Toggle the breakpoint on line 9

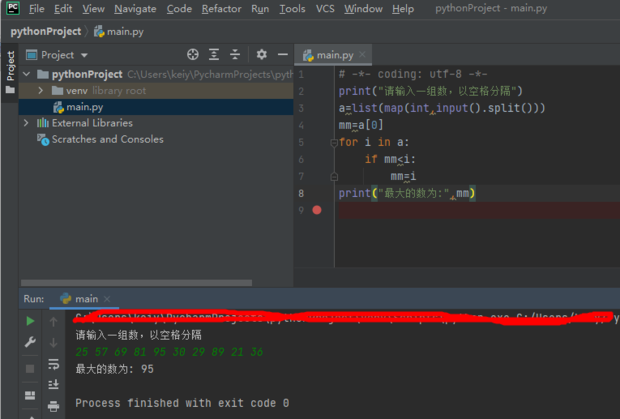coord(317,210)
